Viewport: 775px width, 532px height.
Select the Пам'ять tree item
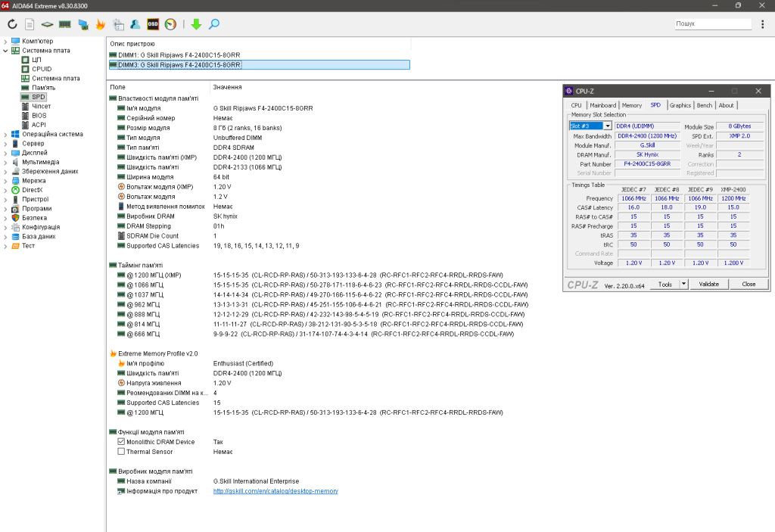(43, 88)
